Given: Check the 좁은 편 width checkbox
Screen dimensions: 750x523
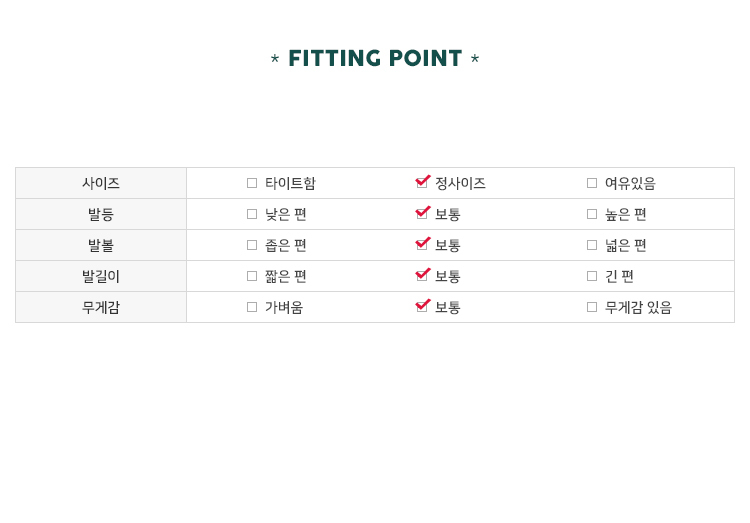Looking at the screenshot, I should (252, 245).
